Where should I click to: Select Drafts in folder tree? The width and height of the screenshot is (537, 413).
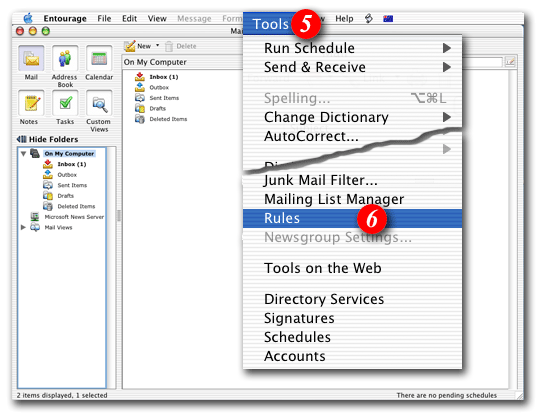pos(66,196)
